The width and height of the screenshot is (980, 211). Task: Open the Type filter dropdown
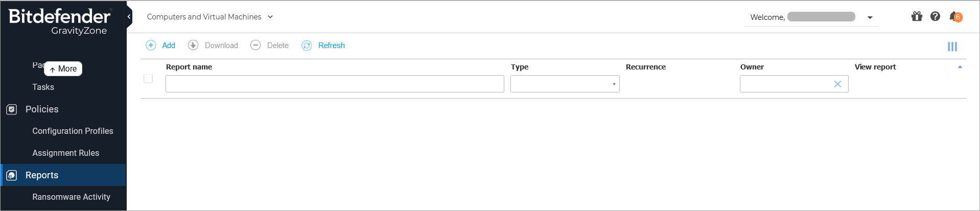pos(565,84)
